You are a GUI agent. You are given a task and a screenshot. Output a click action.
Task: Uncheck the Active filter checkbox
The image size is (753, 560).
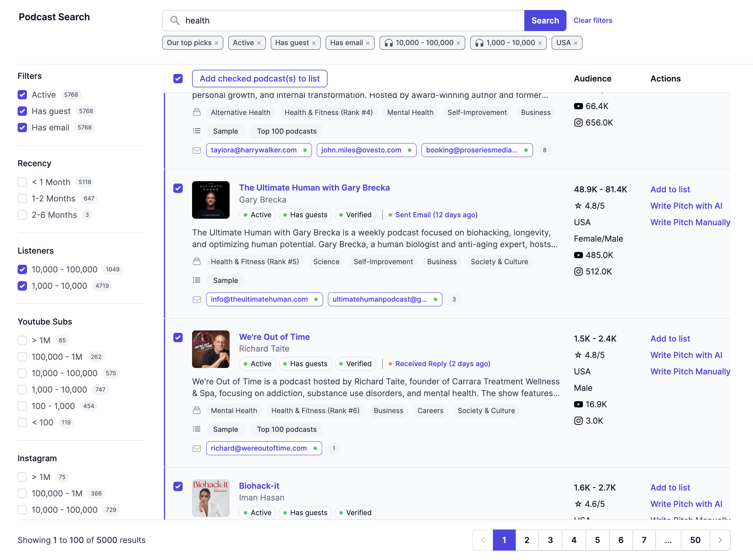point(22,95)
